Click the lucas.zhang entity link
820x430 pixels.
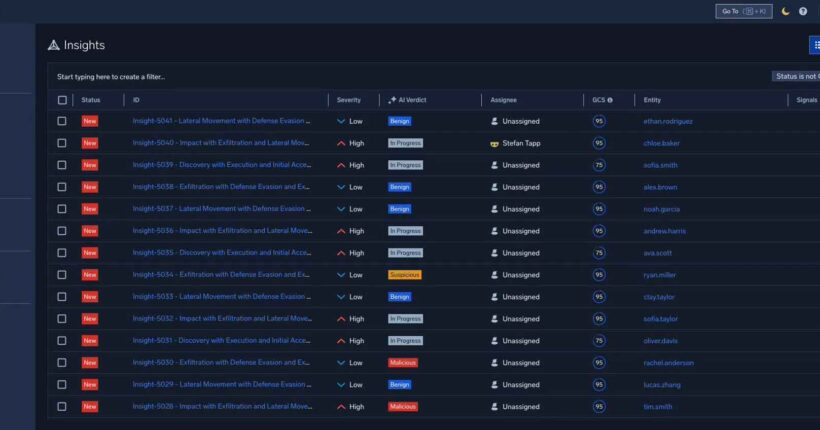pos(662,385)
